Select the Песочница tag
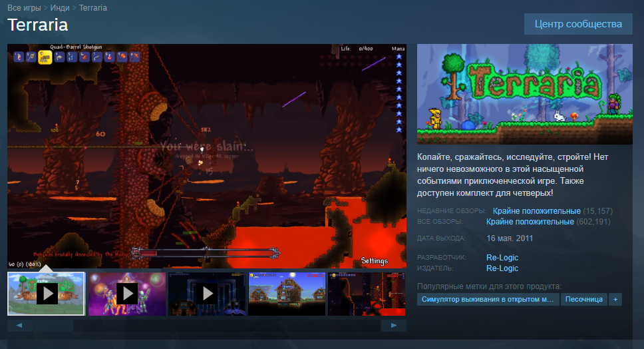This screenshot has height=349, width=644. pyautogui.click(x=583, y=299)
